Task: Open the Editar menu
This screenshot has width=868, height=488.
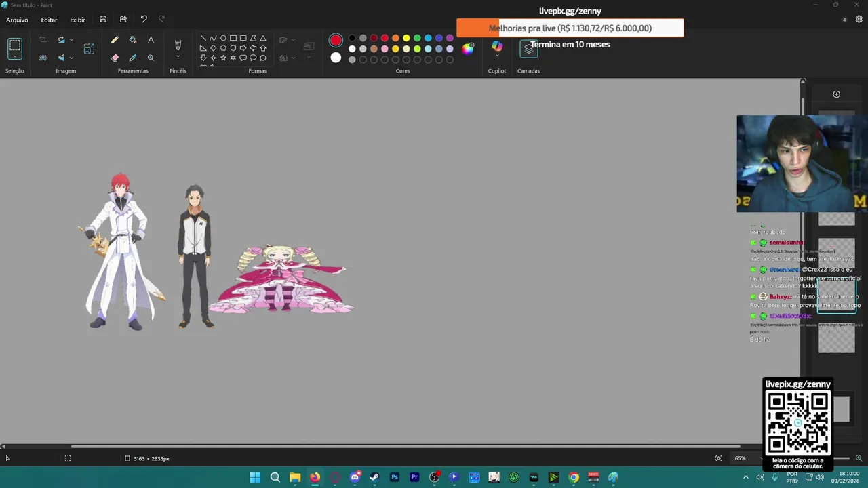Action: click(49, 20)
